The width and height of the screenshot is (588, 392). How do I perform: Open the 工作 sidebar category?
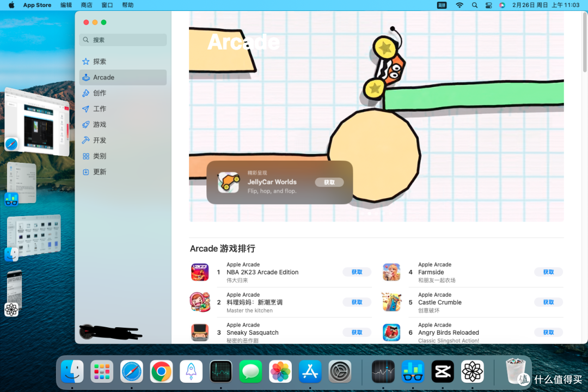(x=123, y=109)
